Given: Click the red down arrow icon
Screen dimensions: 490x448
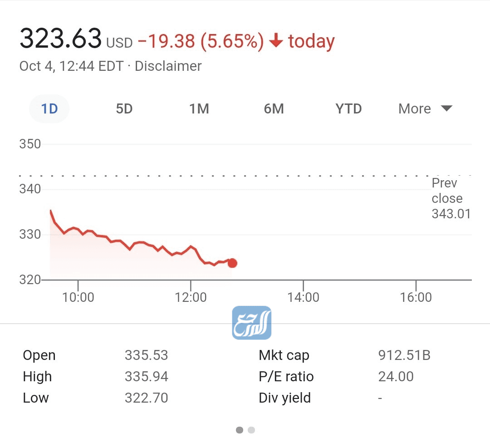Looking at the screenshot, I should tap(276, 42).
